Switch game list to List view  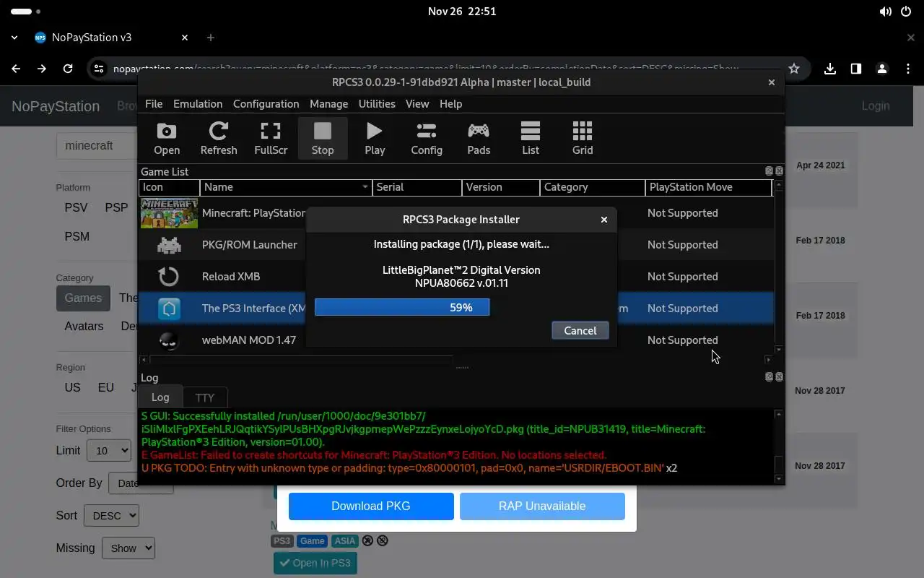531,138
